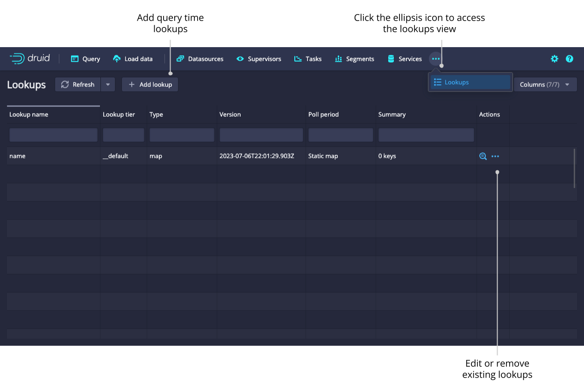
Task: Go to the Services view
Action: (405, 59)
